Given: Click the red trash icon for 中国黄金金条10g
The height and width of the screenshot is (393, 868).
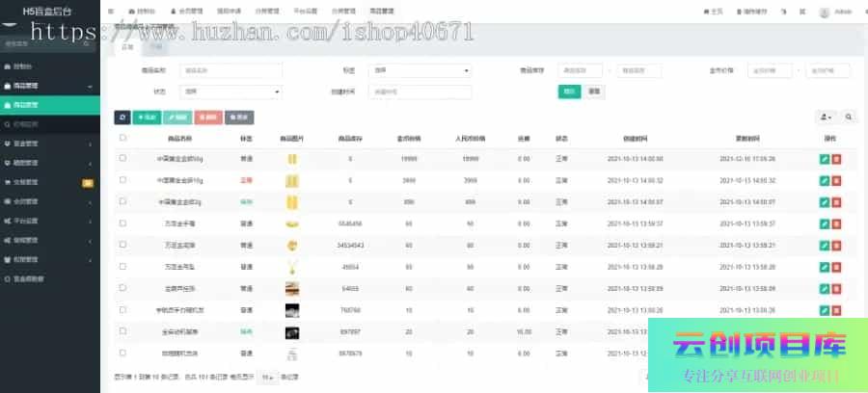Looking at the screenshot, I should (x=836, y=180).
